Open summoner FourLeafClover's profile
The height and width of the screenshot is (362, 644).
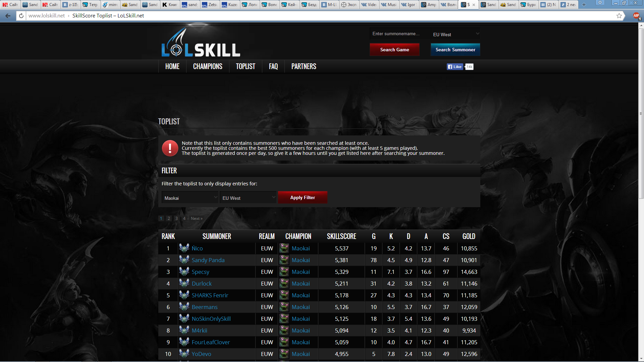pyautogui.click(x=211, y=342)
